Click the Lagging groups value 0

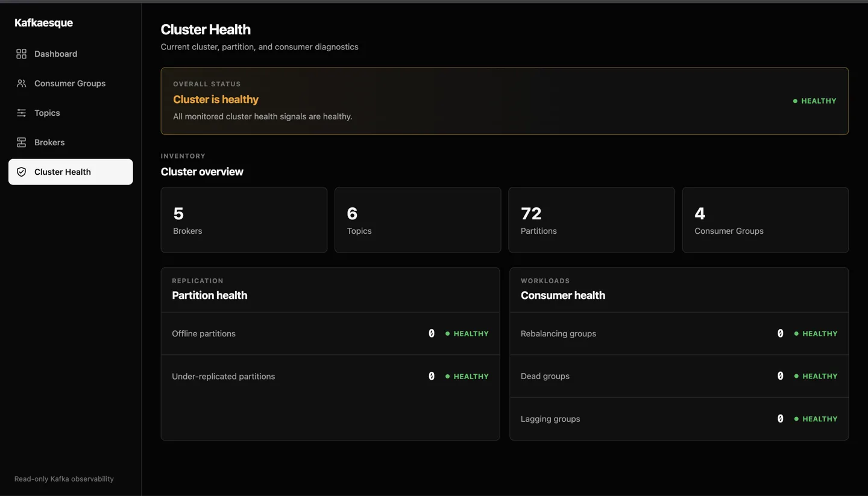tap(781, 419)
